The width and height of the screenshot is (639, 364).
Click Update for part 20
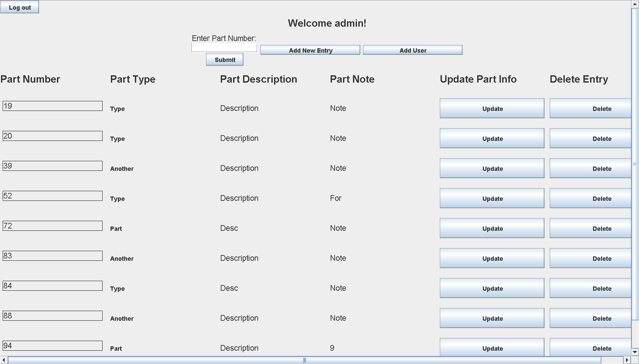[492, 138]
